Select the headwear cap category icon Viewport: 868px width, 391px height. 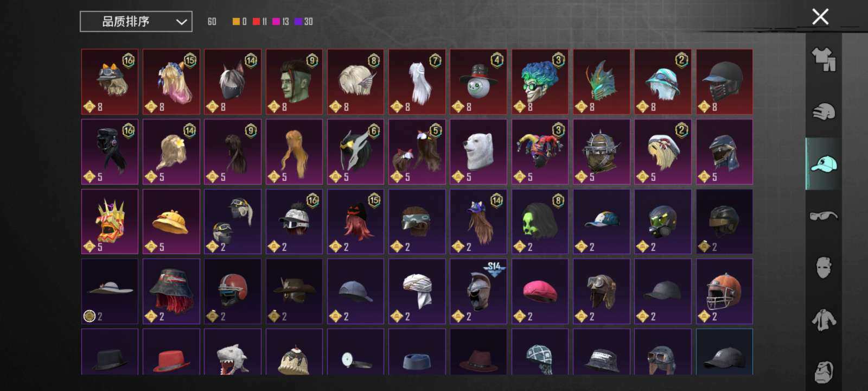tap(824, 163)
